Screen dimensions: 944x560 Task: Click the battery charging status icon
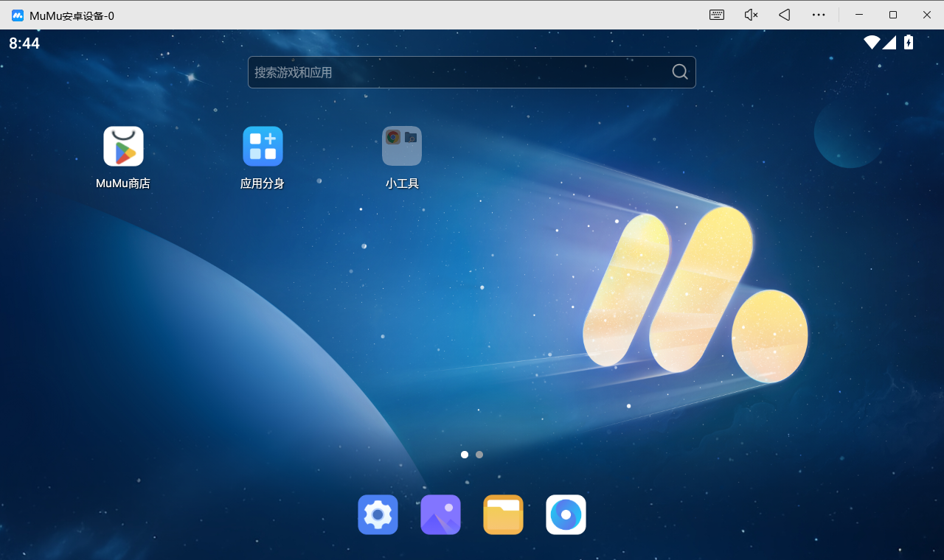coord(909,43)
